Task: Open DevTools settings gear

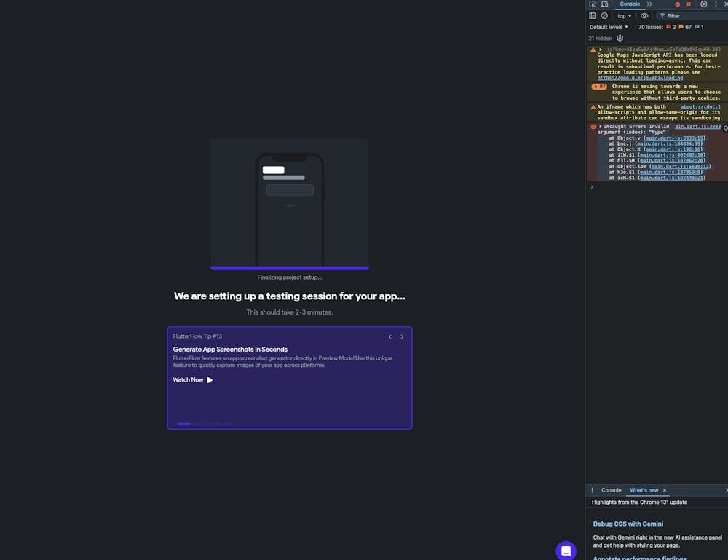Action: click(x=703, y=4)
